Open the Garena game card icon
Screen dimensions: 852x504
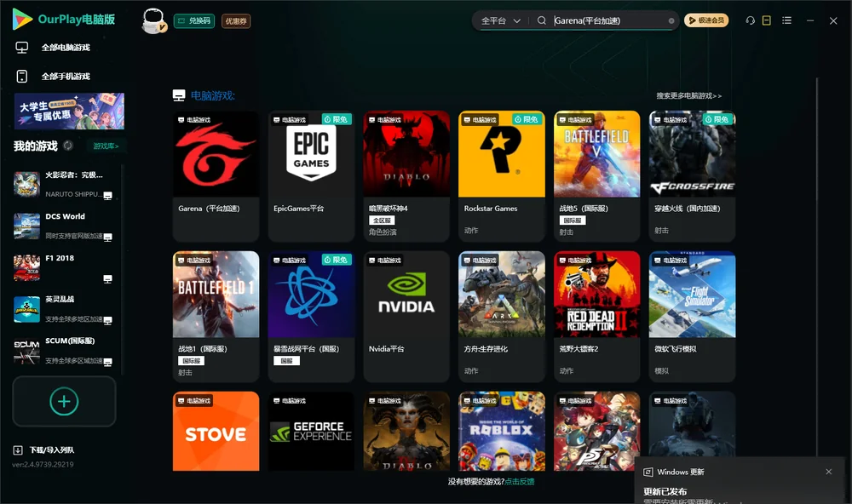216,154
